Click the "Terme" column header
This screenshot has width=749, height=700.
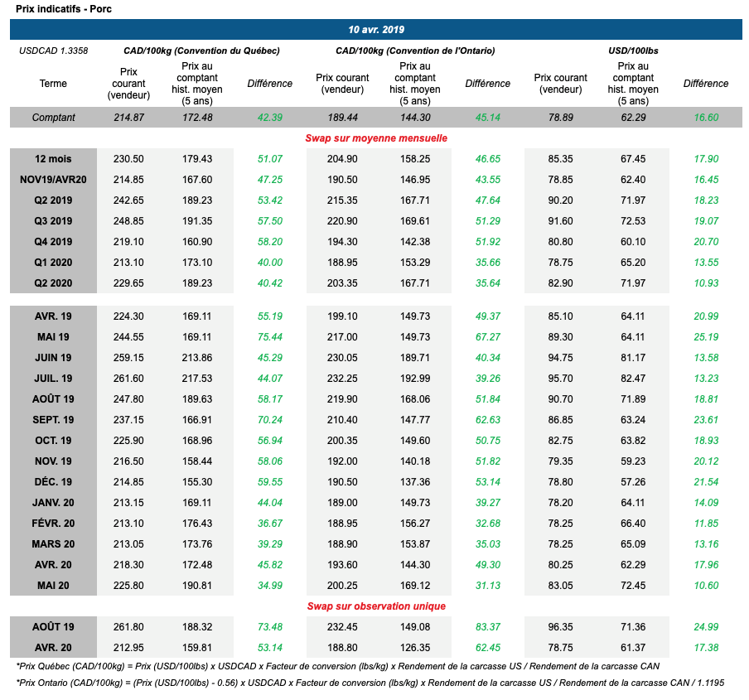[x=53, y=84]
